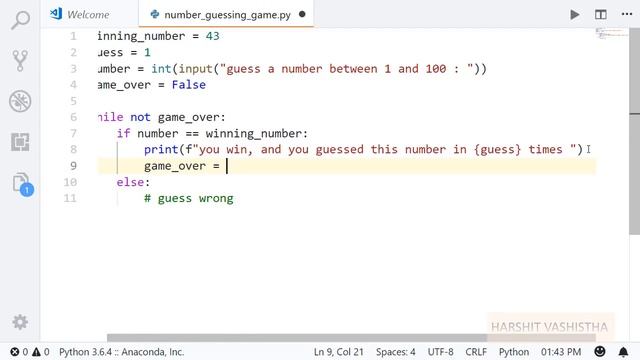
Task: Change file encoding UTF-8
Action: pos(440,352)
